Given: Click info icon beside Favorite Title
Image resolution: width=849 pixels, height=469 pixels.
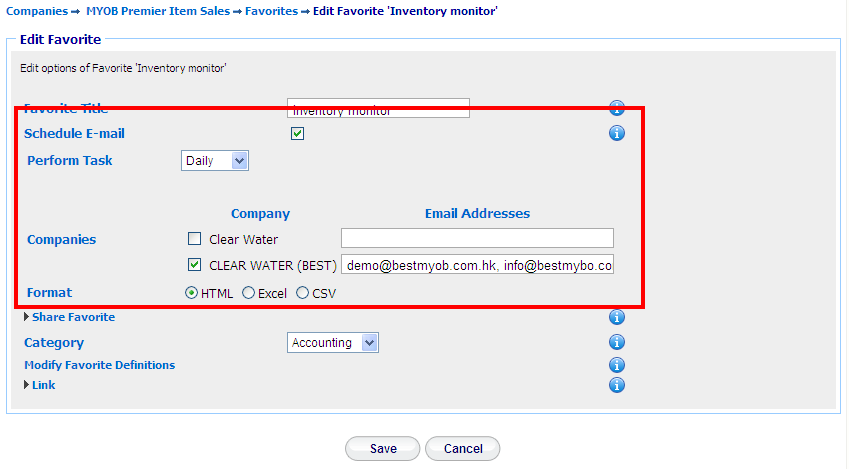Looking at the screenshot, I should coord(616,108).
